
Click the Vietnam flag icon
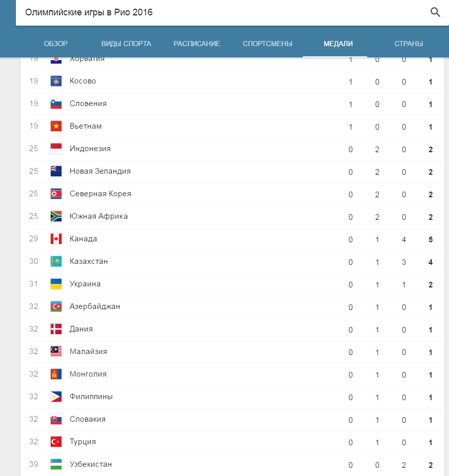56,126
